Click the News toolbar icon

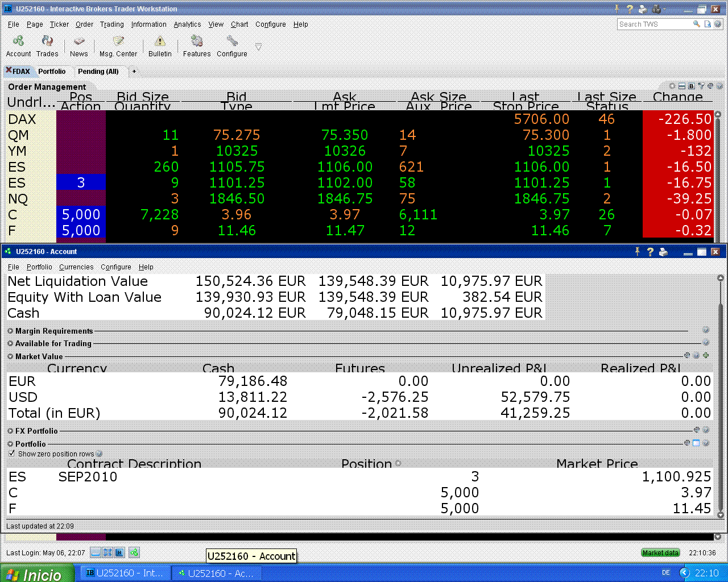[x=79, y=41]
